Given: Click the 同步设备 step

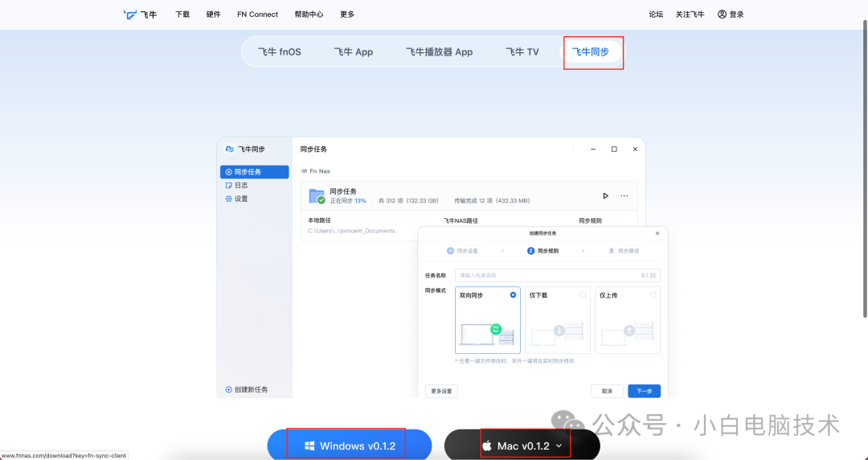Looking at the screenshot, I should [x=462, y=251].
